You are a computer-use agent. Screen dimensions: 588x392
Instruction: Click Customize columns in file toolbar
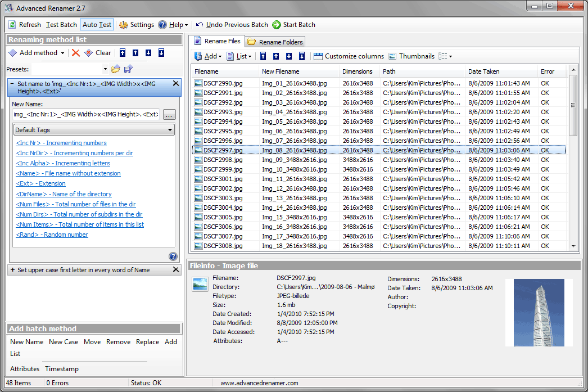click(349, 56)
